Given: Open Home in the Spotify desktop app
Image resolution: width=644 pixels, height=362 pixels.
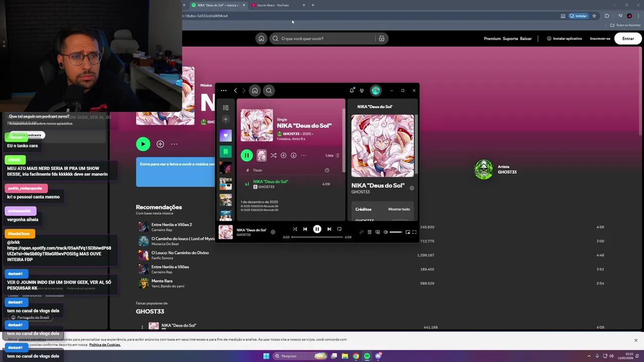Looking at the screenshot, I should tap(255, 90).
